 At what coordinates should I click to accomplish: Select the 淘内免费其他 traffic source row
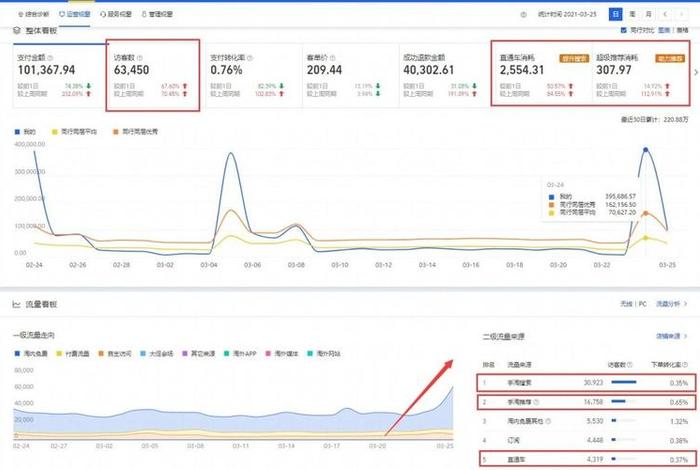[x=586, y=421]
